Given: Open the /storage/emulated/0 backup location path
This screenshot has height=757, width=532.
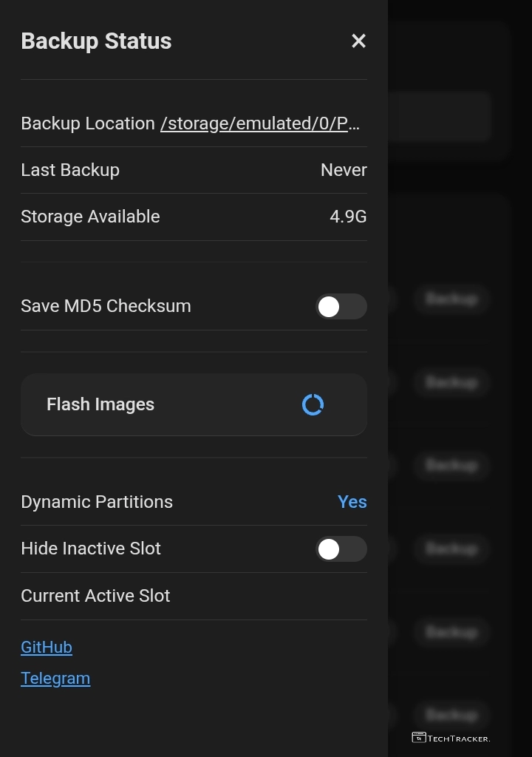Looking at the screenshot, I should (260, 123).
